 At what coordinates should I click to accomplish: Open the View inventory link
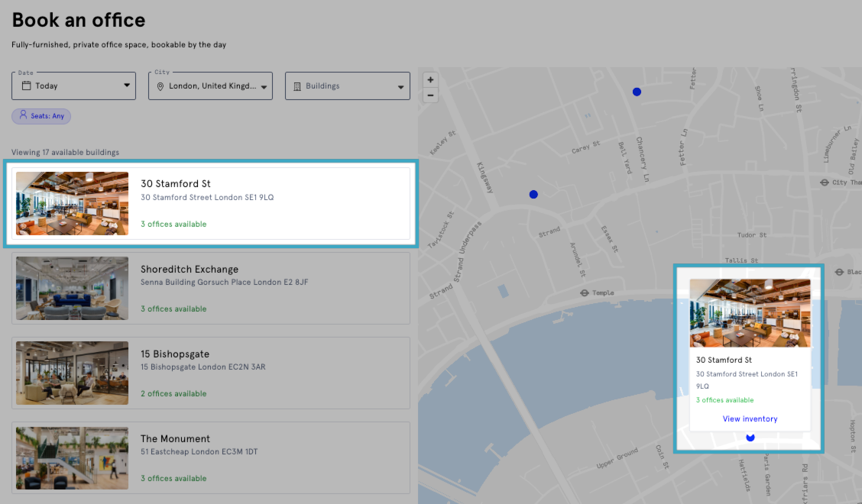[750, 418]
